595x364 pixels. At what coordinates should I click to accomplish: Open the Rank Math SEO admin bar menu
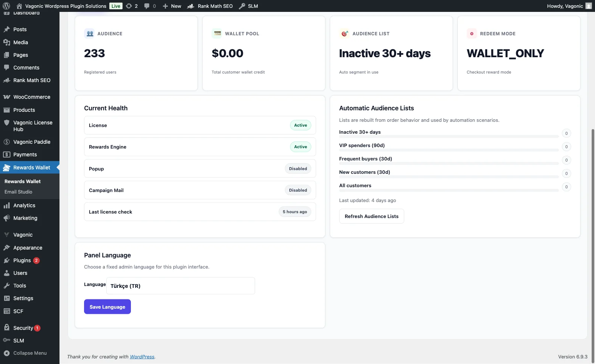tap(210, 6)
